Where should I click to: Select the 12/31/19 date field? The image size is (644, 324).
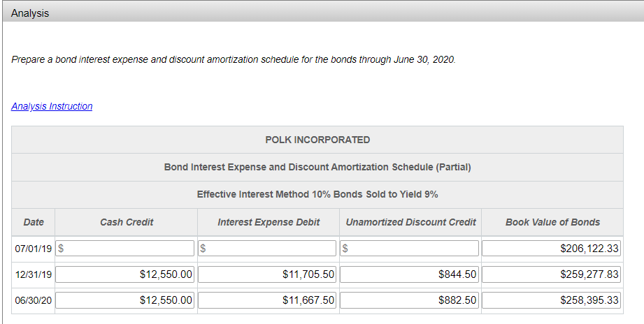click(33, 274)
